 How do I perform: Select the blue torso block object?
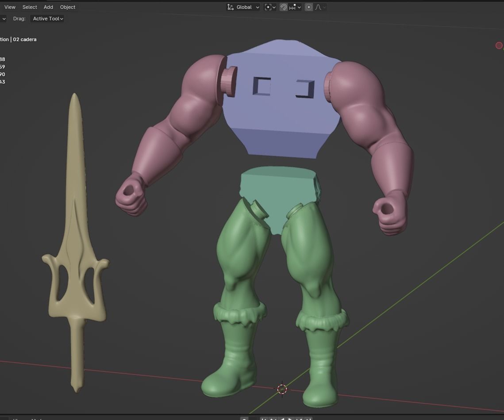281,112
